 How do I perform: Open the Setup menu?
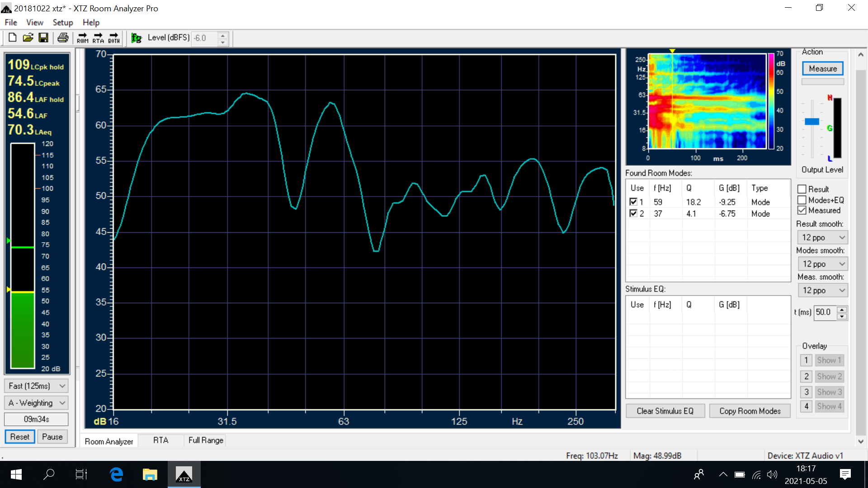[63, 23]
